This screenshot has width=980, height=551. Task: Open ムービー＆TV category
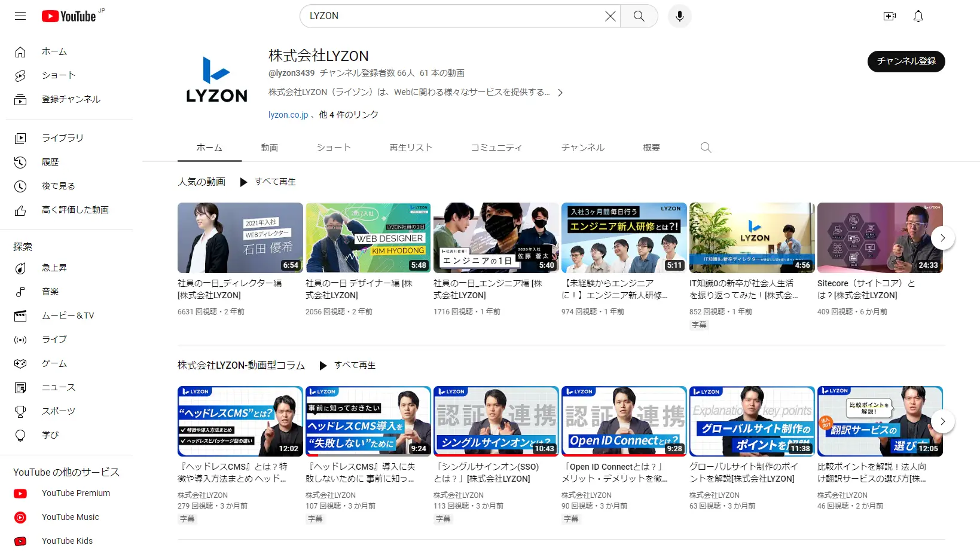click(x=69, y=316)
